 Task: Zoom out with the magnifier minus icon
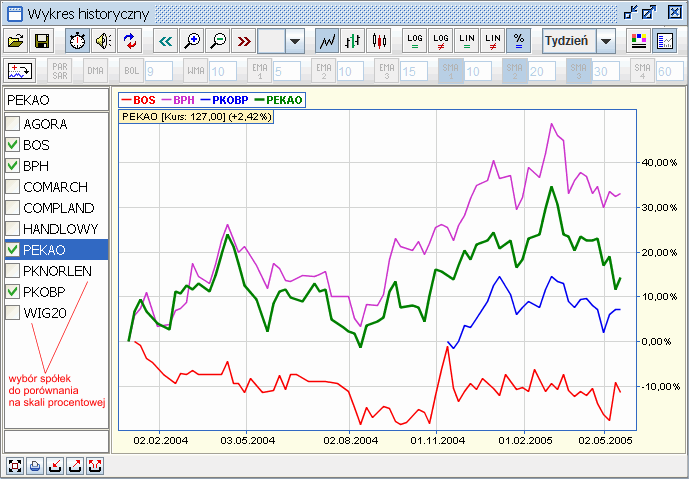(218, 41)
